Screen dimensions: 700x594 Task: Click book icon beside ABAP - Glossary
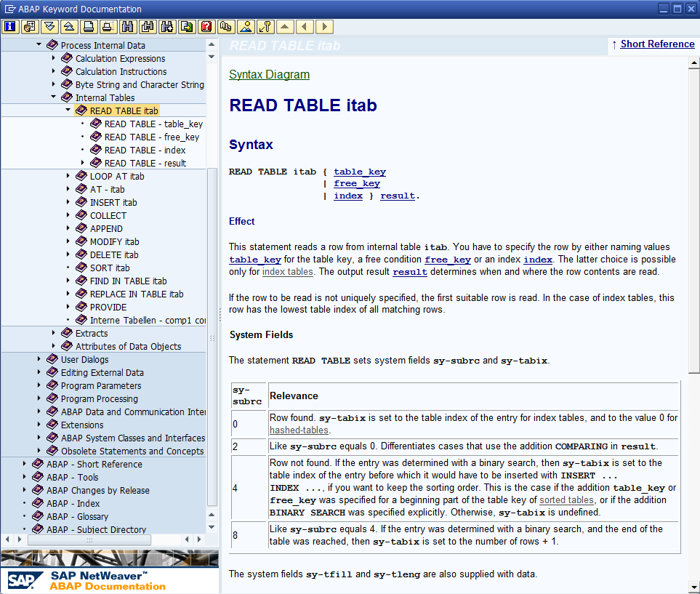38,516
